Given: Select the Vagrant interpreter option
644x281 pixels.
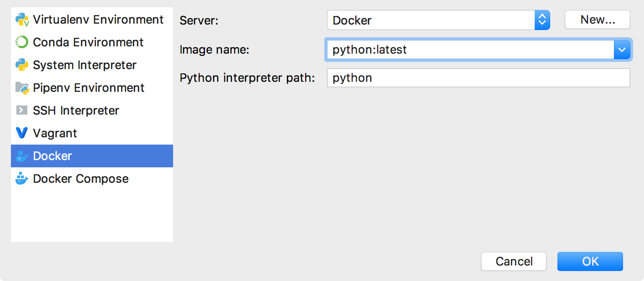Looking at the screenshot, I should point(55,133).
